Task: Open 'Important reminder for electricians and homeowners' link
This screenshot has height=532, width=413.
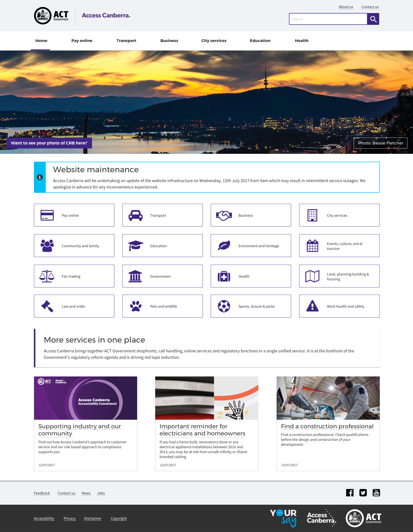Action: (x=202, y=430)
